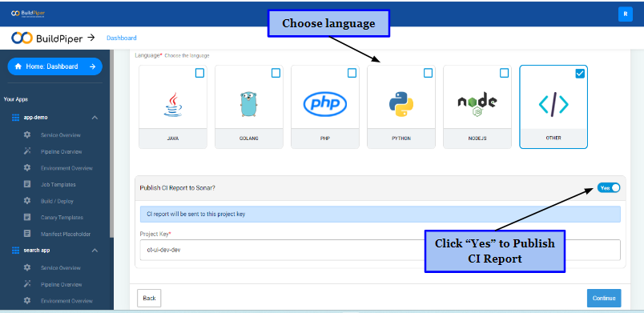Click the Home: Dashboard button

point(55,66)
